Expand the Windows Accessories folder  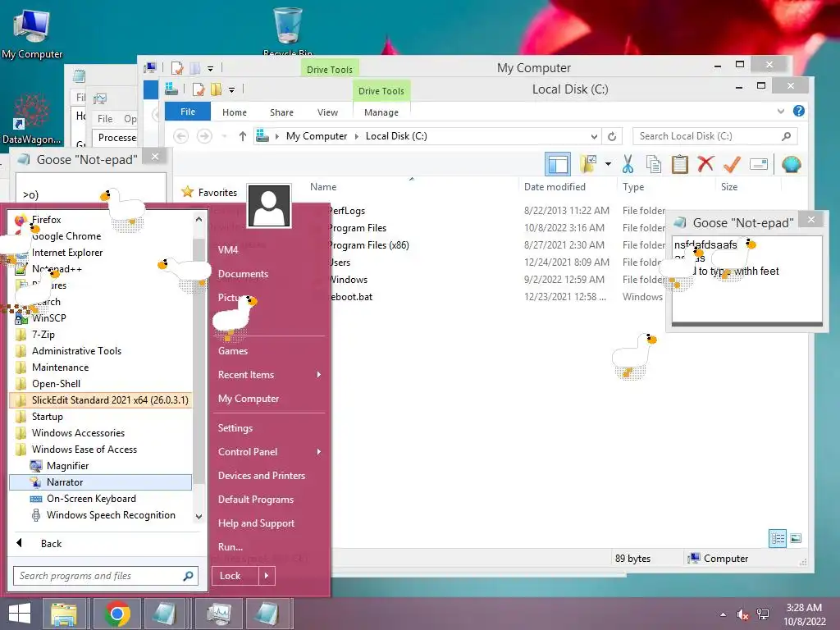(x=100, y=433)
